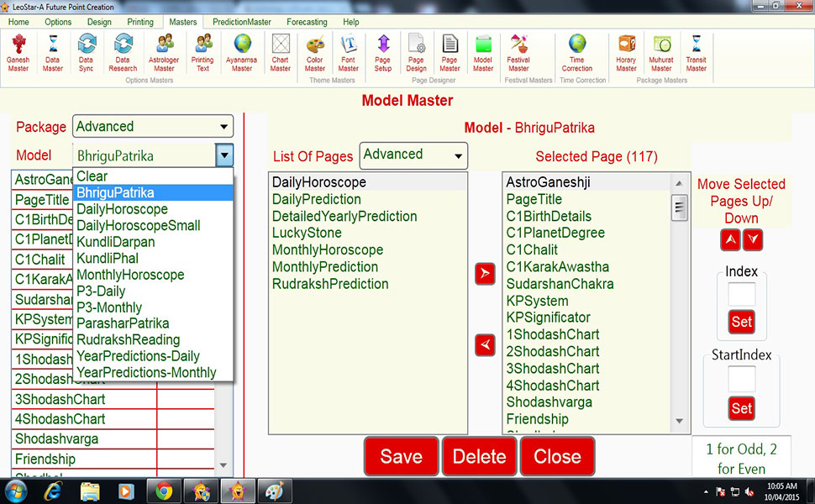This screenshot has height=504, width=815.
Task: Open the Help tab
Action: pos(351,22)
